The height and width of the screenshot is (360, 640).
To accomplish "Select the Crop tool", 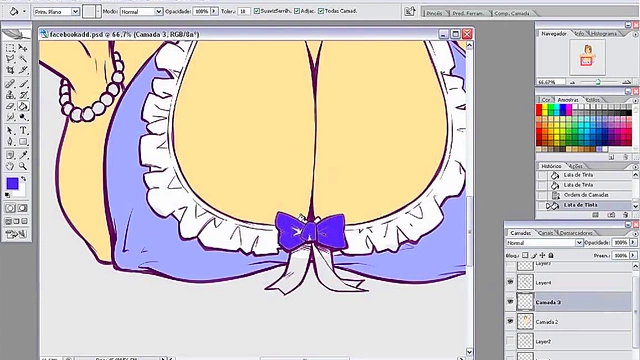I will [x=10, y=70].
